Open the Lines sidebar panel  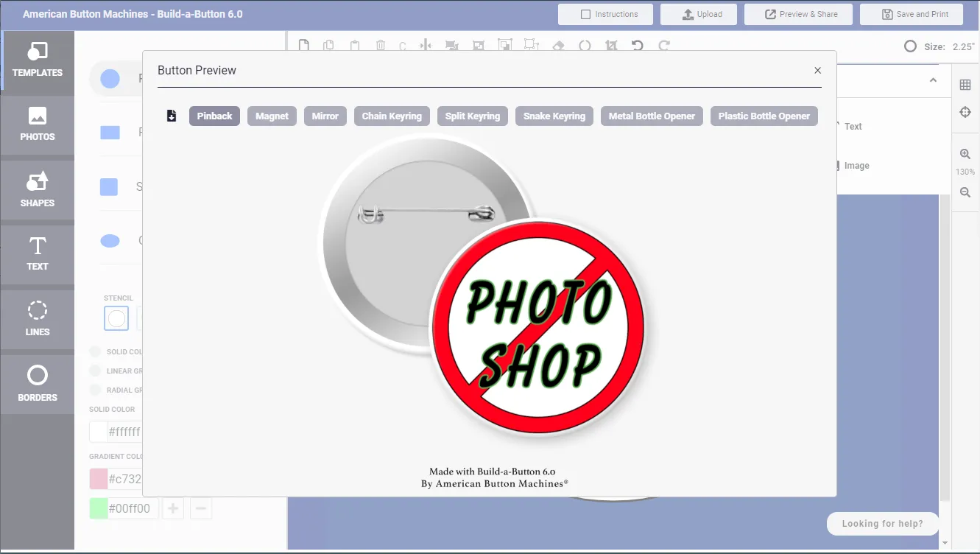tap(37, 319)
